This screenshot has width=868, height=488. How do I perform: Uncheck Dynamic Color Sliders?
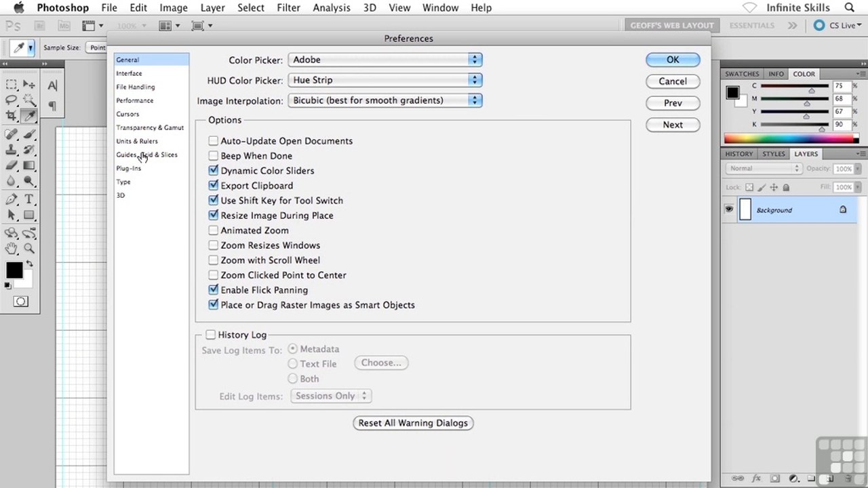[x=214, y=171]
